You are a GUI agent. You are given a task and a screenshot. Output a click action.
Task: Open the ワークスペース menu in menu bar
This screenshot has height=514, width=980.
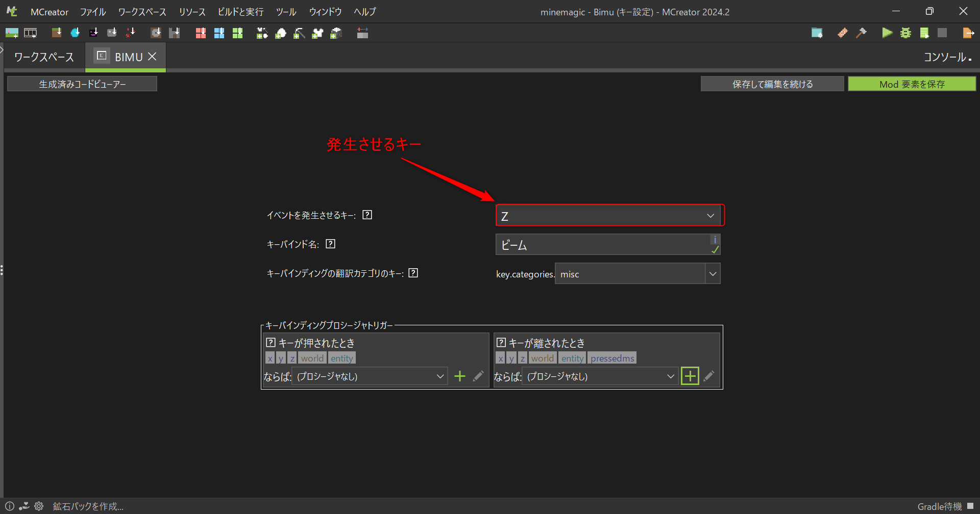tap(142, 12)
